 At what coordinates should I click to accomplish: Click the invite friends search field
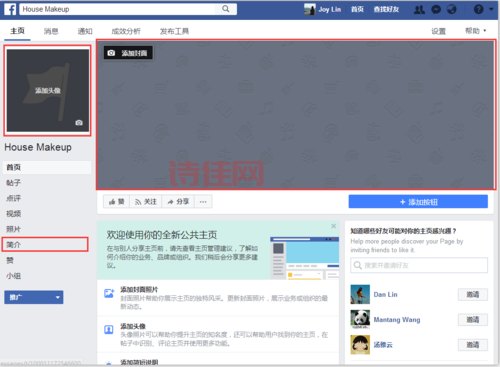(x=419, y=265)
